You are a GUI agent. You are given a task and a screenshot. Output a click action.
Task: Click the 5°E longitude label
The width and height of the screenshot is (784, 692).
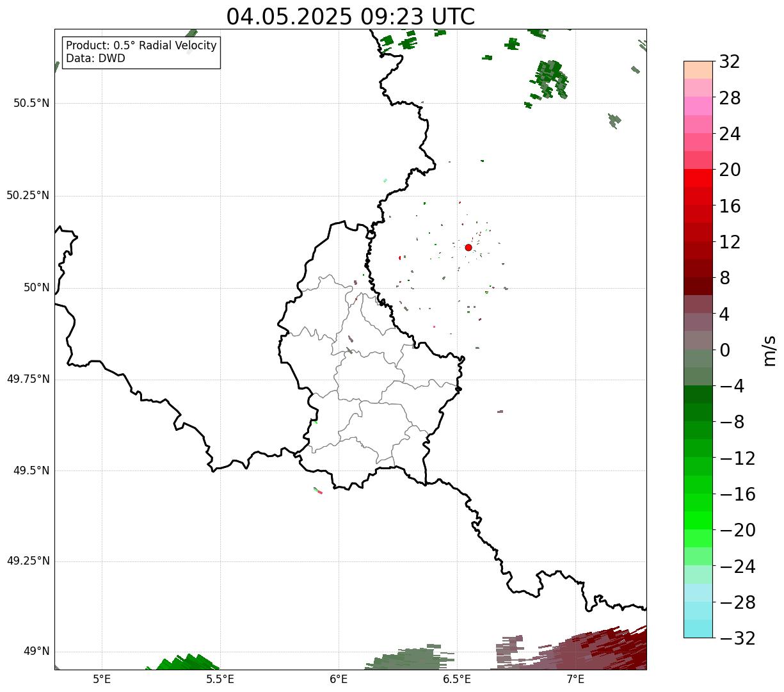click(x=102, y=679)
